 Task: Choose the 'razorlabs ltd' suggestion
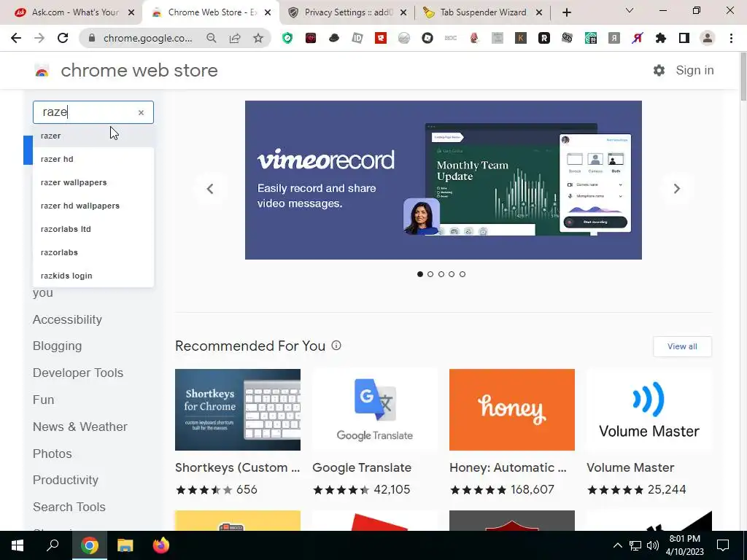tap(93, 229)
